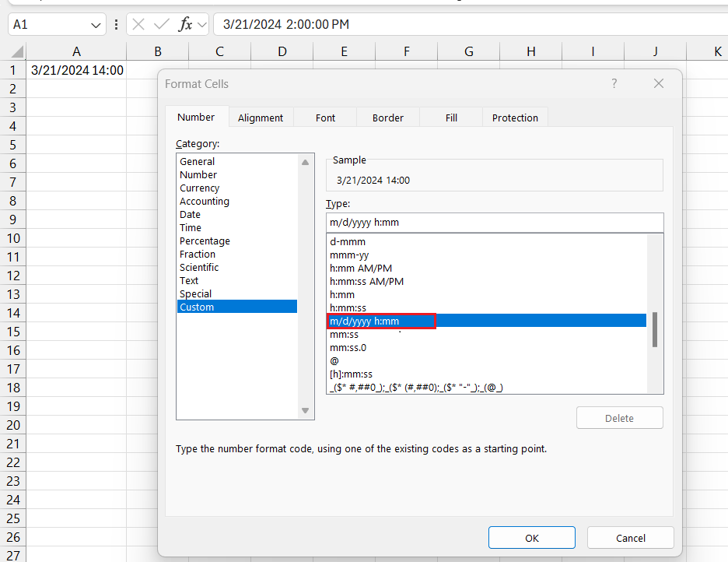This screenshot has width=728, height=562.
Task: Select the General category
Action: click(237, 162)
